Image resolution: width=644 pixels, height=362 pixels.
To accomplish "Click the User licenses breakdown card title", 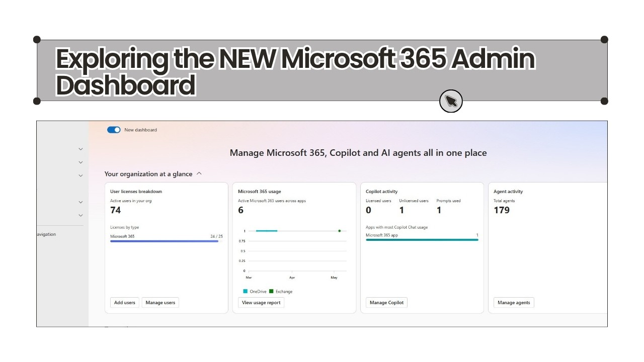I will 136,192.
